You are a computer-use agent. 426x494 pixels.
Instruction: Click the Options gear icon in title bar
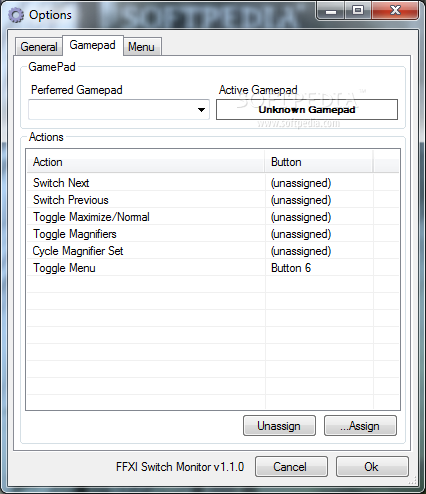16,15
